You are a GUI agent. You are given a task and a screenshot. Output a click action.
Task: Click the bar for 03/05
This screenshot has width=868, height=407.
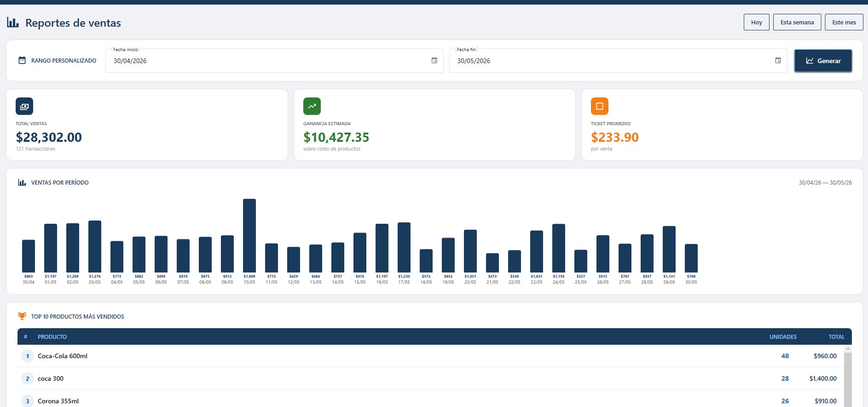[x=95, y=246]
